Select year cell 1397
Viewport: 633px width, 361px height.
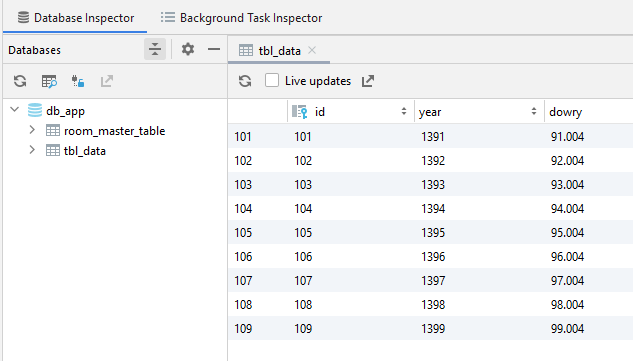(x=479, y=281)
